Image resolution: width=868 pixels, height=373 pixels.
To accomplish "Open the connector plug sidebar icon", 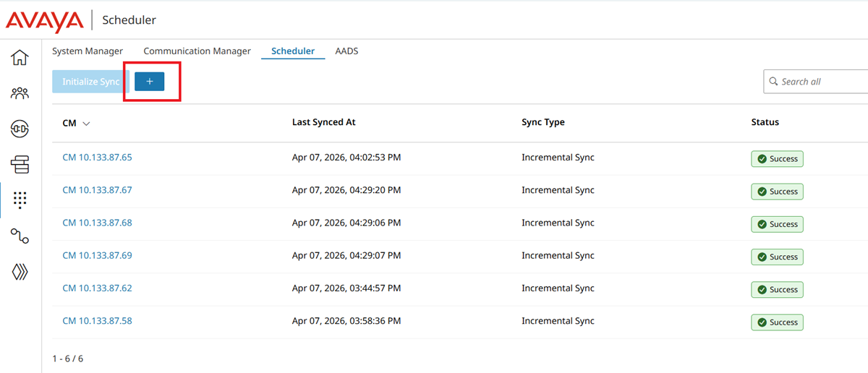I will (x=20, y=129).
